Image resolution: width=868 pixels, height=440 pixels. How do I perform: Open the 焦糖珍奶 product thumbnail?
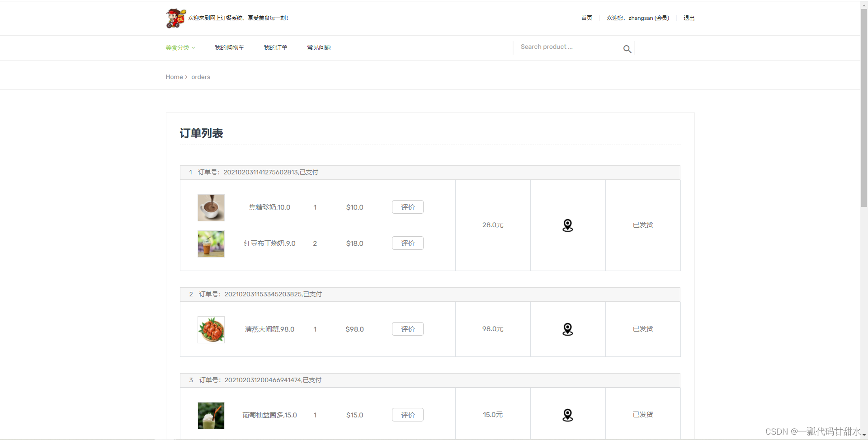(211, 208)
